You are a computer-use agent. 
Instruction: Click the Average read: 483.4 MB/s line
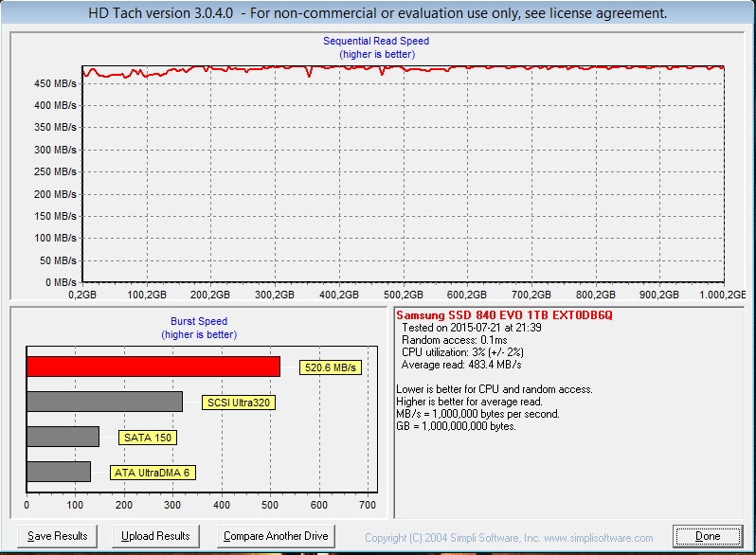click(x=461, y=365)
